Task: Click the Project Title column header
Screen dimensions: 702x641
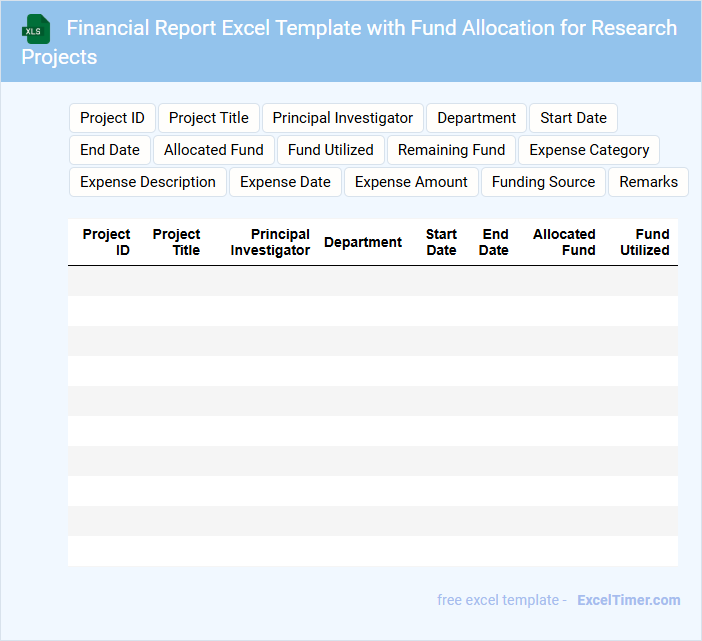Action: pos(176,242)
